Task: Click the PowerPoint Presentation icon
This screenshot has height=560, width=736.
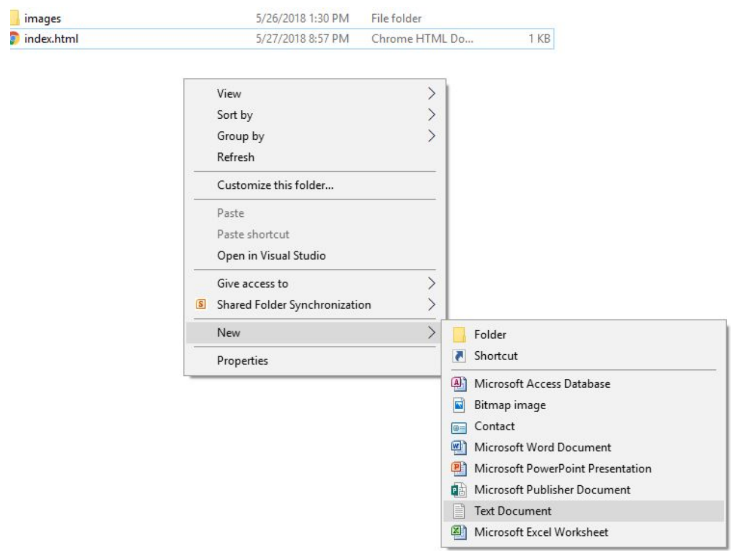Action: pyautogui.click(x=459, y=469)
